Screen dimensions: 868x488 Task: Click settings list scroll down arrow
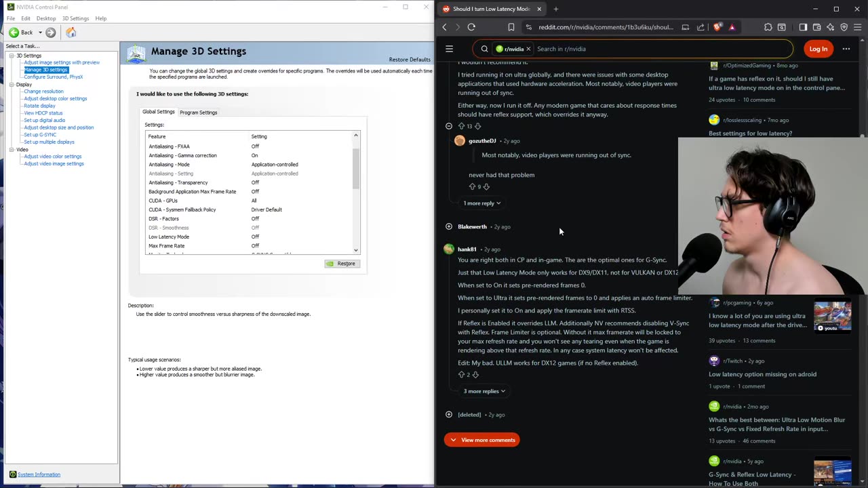(356, 250)
